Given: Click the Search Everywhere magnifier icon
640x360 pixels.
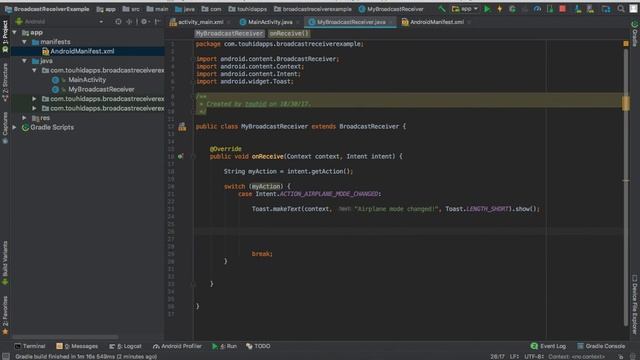Looking at the screenshot, I should [x=621, y=9].
